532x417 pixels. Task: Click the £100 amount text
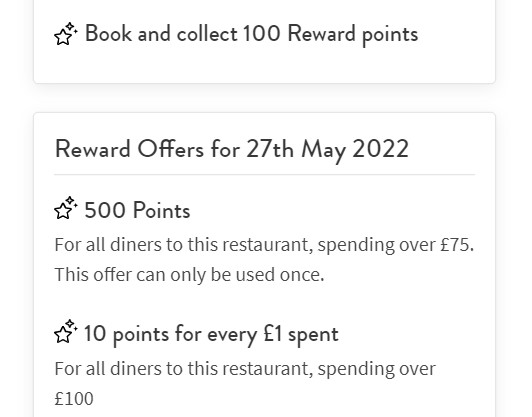pyautogui.click(x=74, y=399)
